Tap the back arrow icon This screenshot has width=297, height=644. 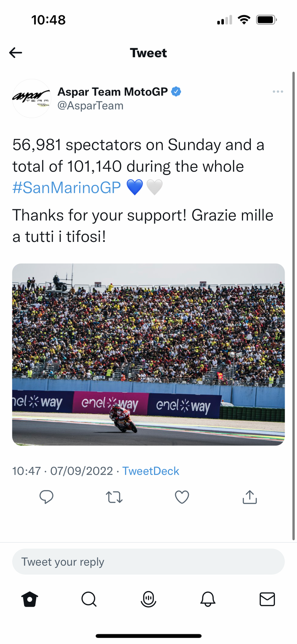pos(16,53)
